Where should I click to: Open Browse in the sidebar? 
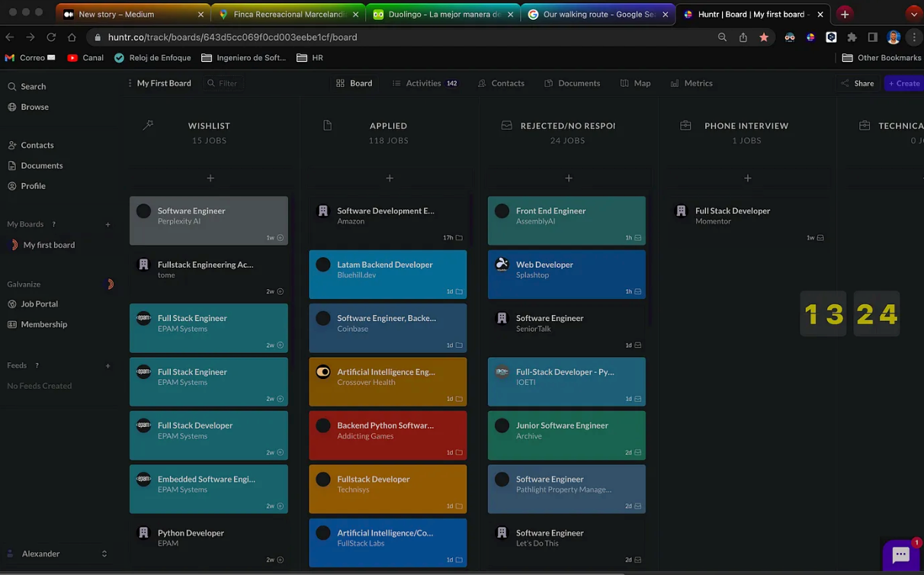click(x=28, y=107)
